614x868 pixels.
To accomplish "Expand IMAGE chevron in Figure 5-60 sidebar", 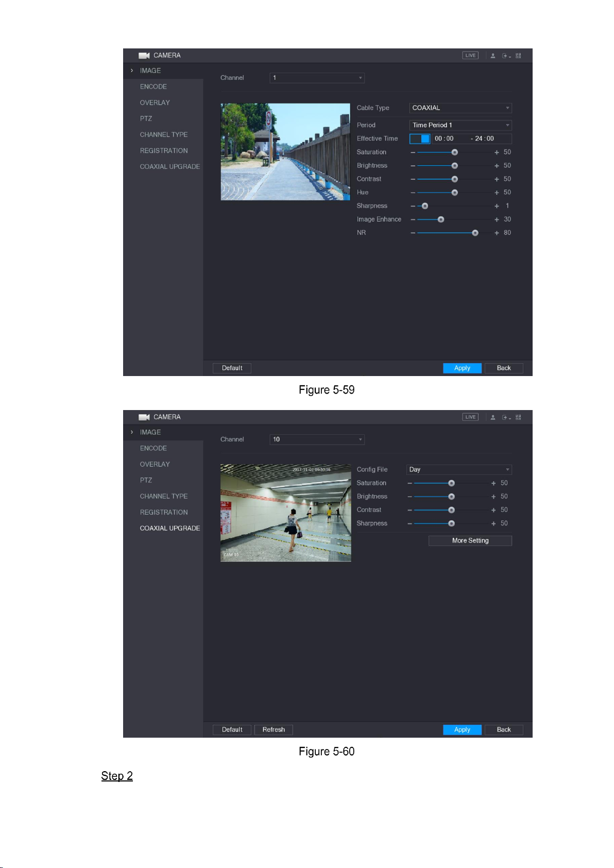I will [x=132, y=432].
